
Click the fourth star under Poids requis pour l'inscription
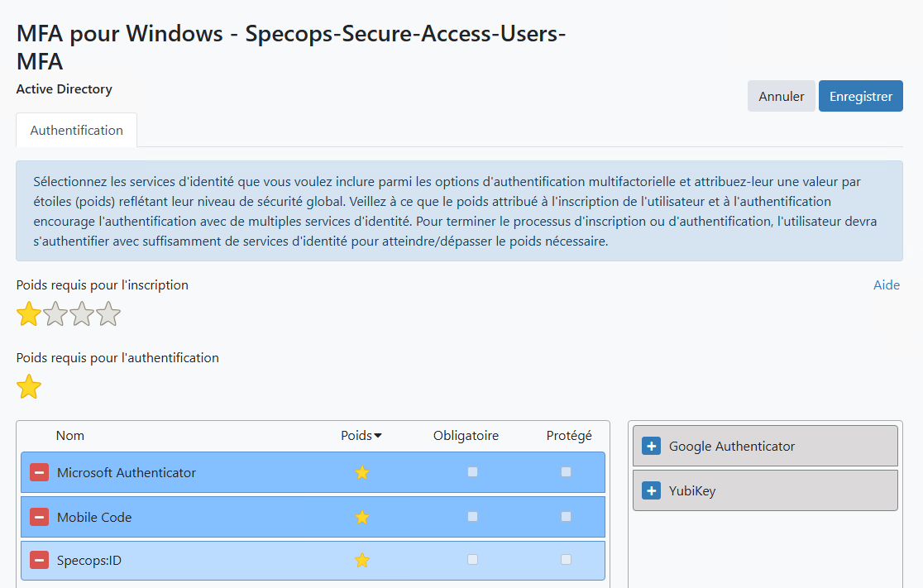108,314
